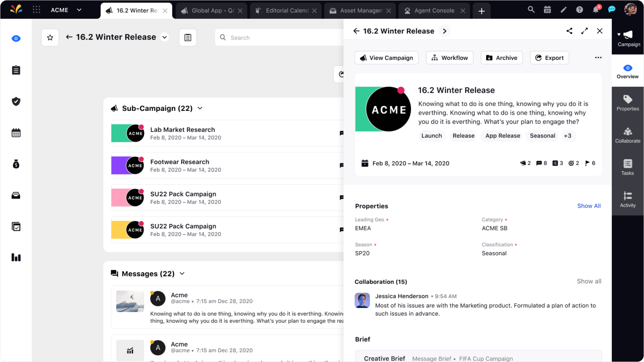Open the inbox tray icon in left sidebar
The width and height of the screenshot is (644, 362).
[x=16, y=196]
